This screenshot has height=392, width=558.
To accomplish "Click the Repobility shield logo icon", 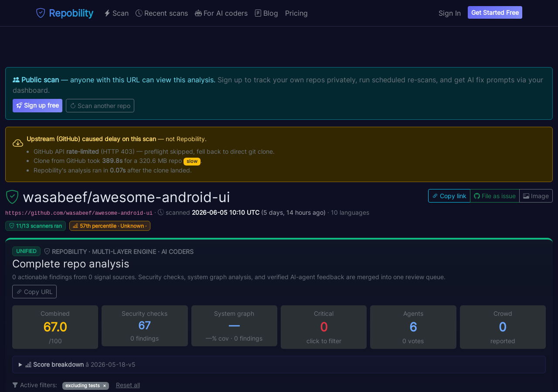I will click(x=41, y=13).
